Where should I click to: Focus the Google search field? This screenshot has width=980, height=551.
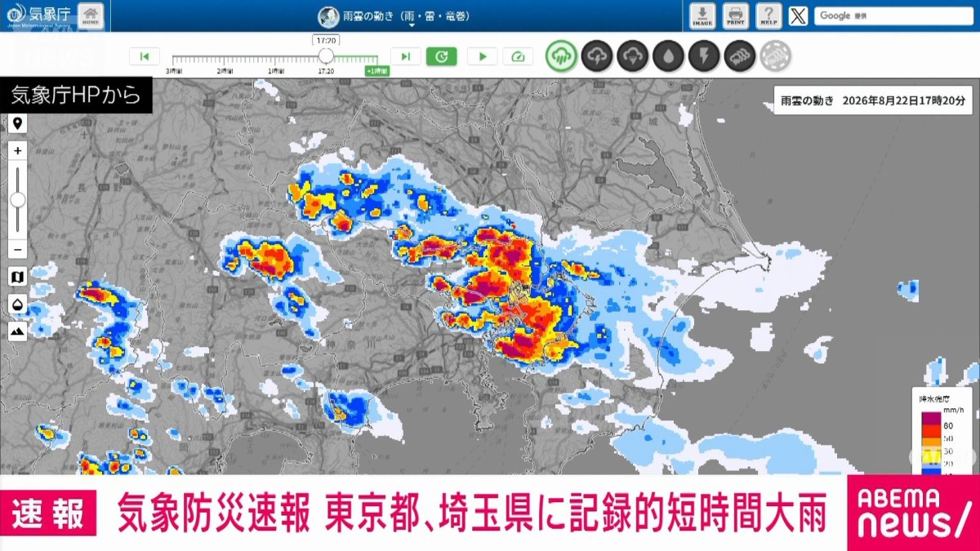click(893, 16)
